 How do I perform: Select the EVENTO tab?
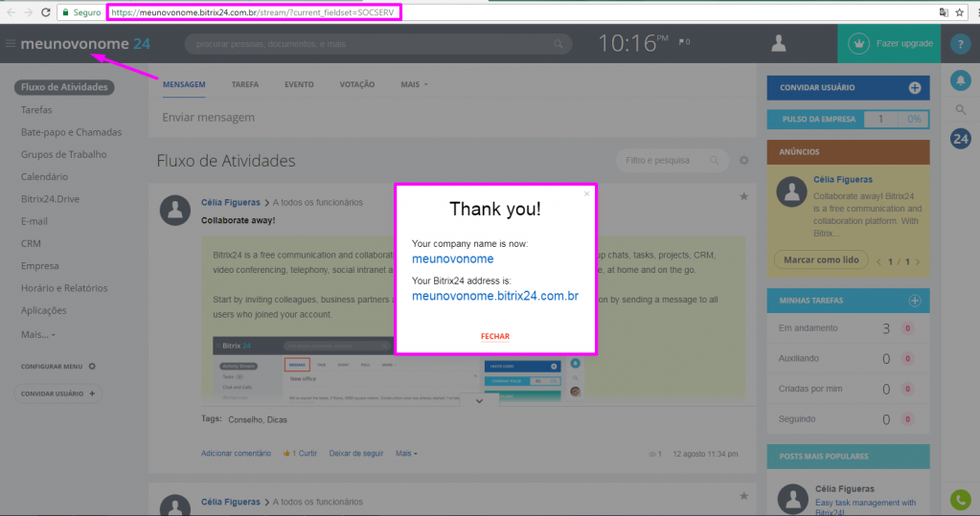(300, 84)
